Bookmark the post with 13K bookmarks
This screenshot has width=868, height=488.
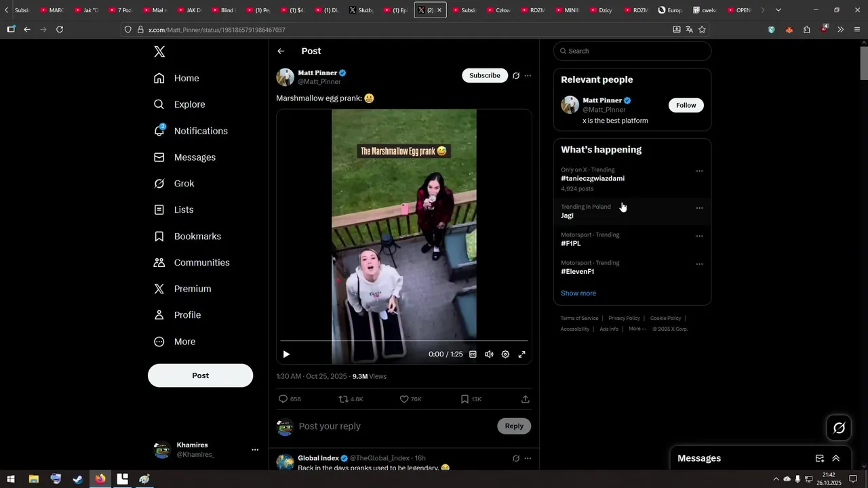[465, 399]
